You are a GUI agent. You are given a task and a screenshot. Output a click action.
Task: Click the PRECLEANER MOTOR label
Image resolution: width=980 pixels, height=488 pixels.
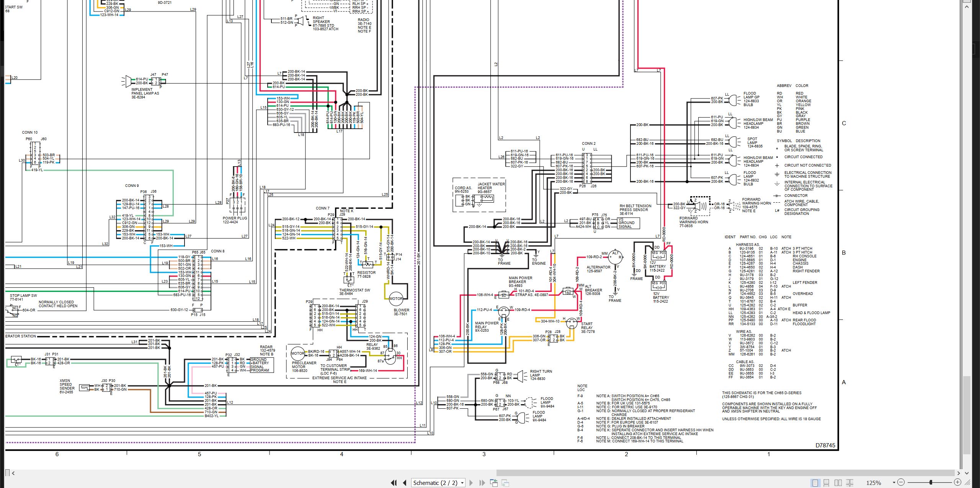coord(304,367)
